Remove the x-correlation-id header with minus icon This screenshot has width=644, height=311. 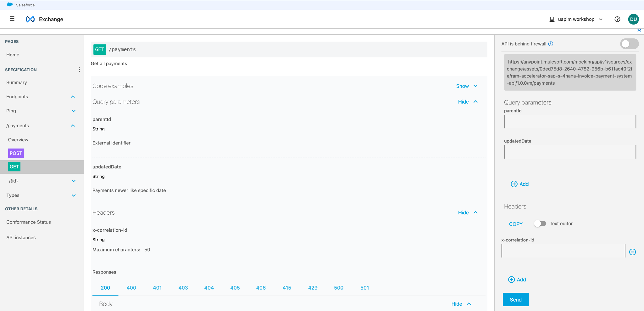click(x=632, y=252)
